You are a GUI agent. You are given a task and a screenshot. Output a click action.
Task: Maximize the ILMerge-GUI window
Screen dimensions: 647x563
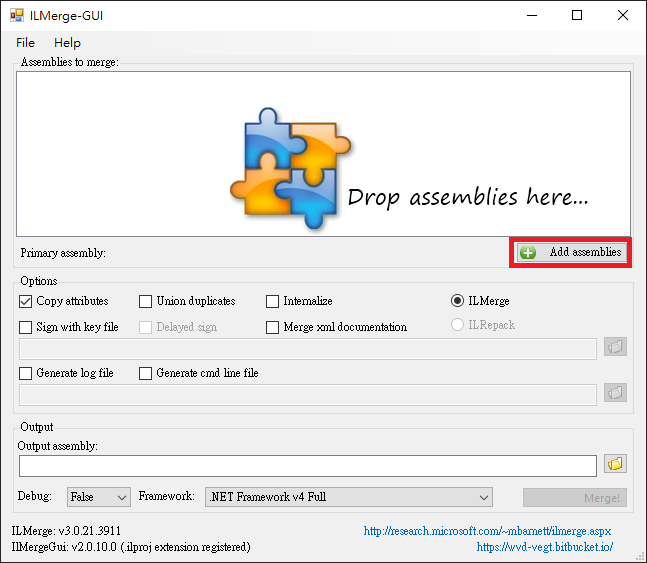click(577, 15)
